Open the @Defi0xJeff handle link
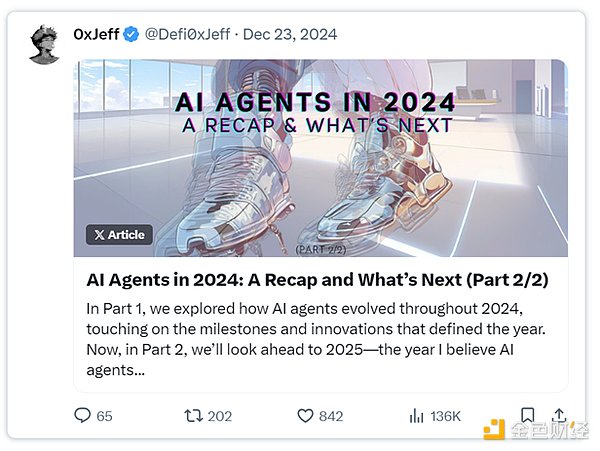The width and height of the screenshot is (600, 451). point(186,35)
